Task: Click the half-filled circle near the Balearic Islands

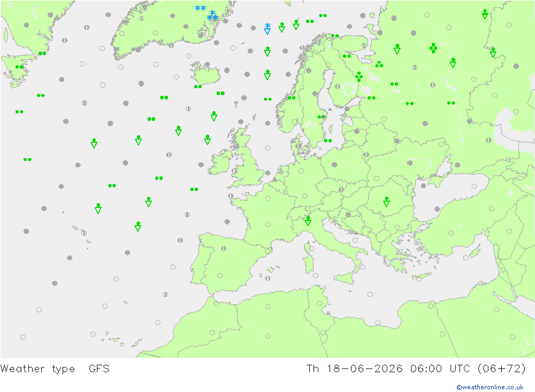Action: [268, 279]
